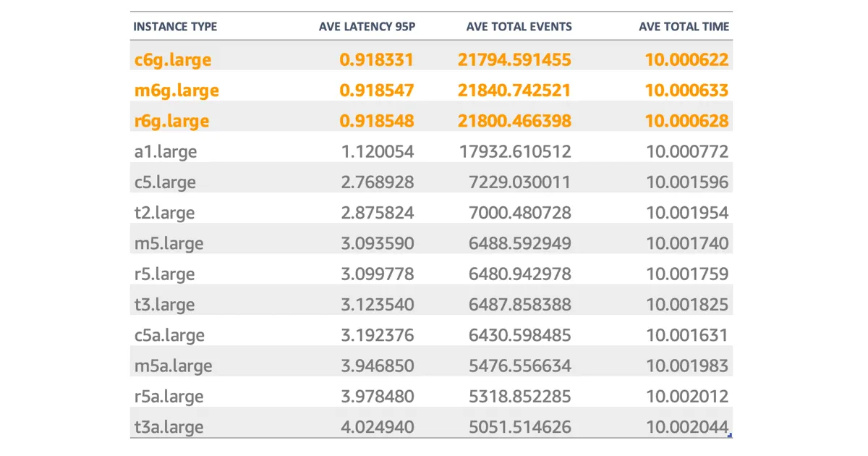The image size is (868, 456).
Task: Click total events value 7229.030011
Action: point(520,182)
